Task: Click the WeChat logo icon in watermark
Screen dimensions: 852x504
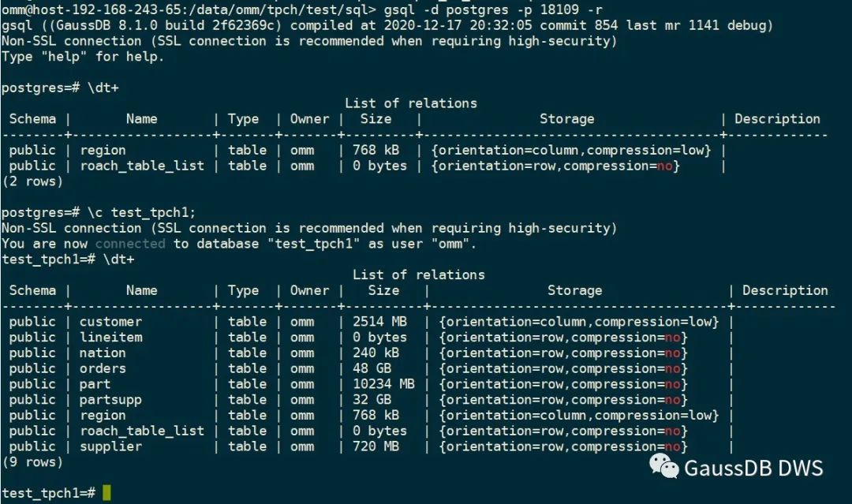Action: click(x=663, y=468)
